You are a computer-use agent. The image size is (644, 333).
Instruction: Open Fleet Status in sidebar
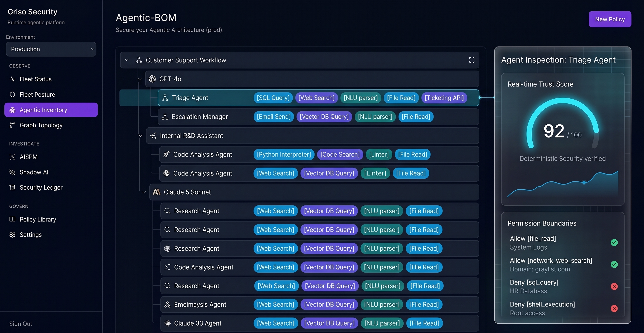(x=51, y=79)
